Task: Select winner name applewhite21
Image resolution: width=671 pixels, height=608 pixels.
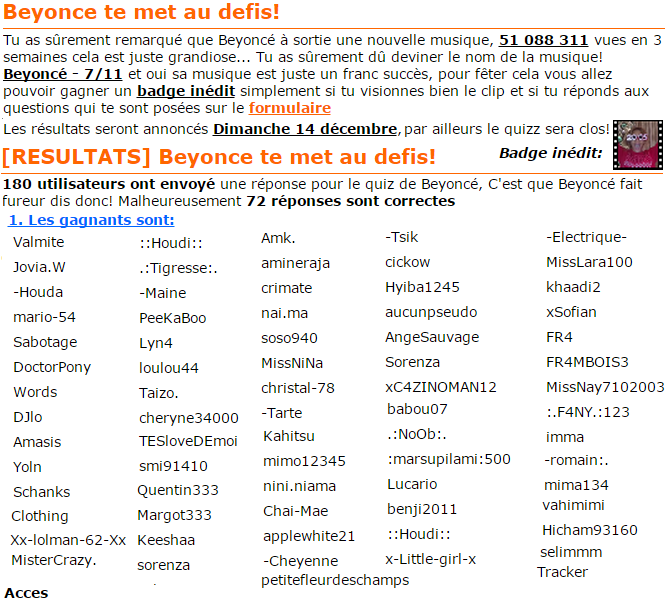Action: click(309, 536)
